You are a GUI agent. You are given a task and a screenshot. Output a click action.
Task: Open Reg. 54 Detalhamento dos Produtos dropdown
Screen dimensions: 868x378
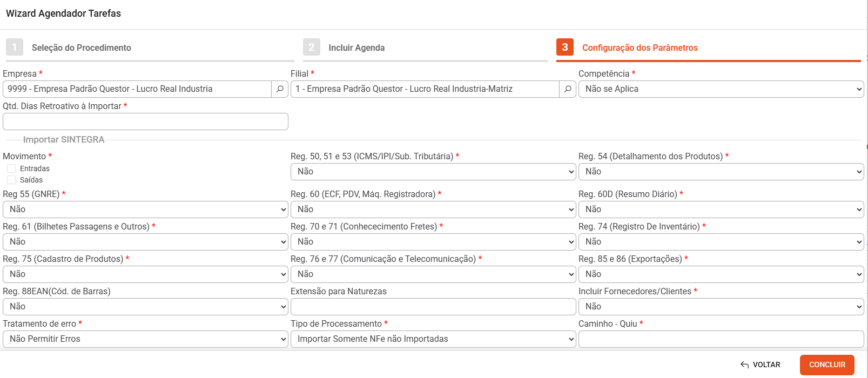click(721, 172)
